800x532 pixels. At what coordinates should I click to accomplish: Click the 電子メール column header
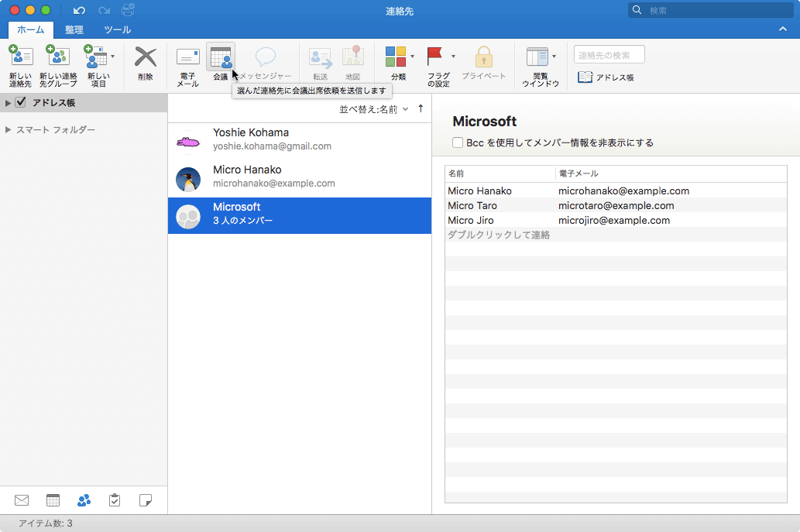point(671,173)
